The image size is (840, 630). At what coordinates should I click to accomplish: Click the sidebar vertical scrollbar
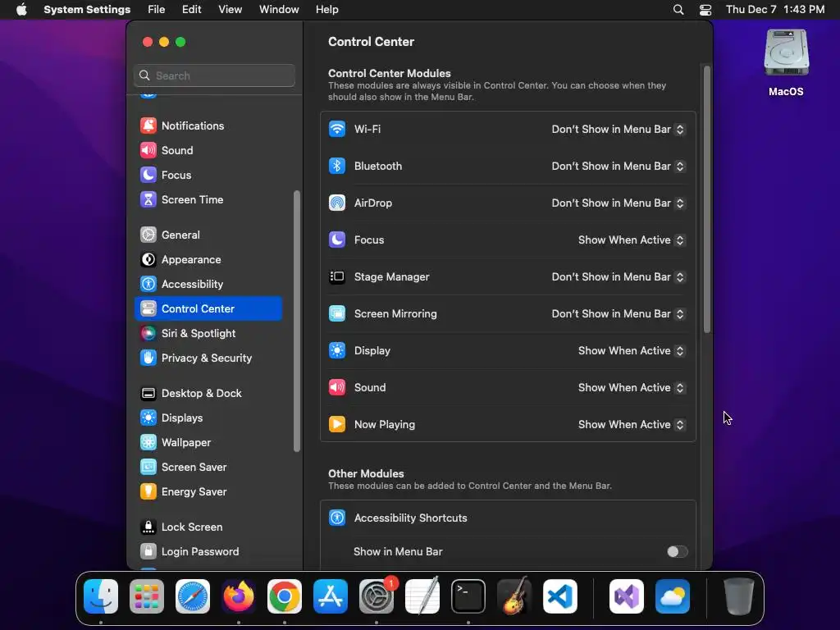(x=297, y=322)
